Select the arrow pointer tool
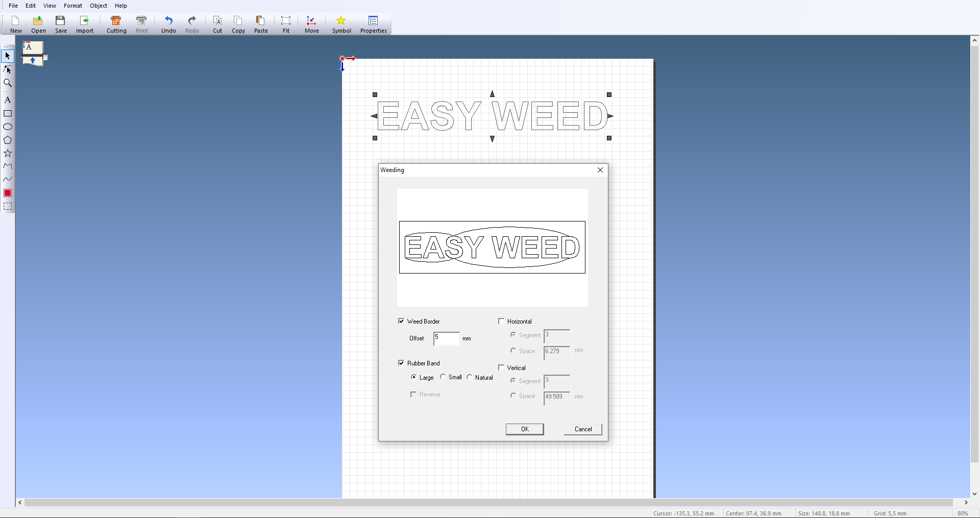Viewport: 980px width, 518px height. pos(8,56)
